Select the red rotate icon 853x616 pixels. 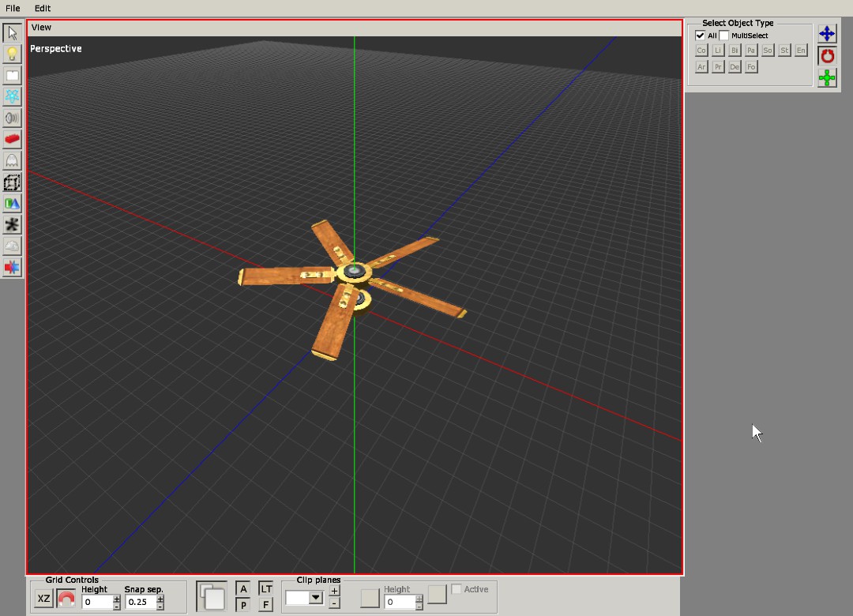click(826, 55)
